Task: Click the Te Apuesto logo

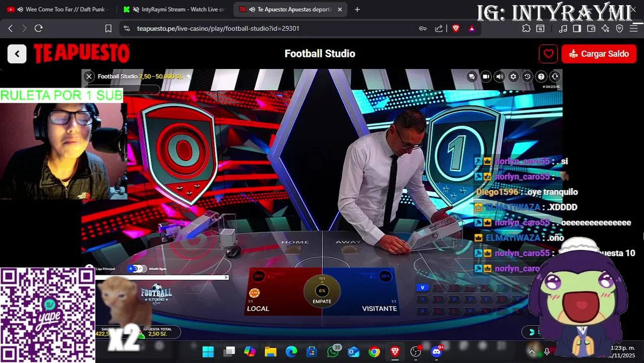Action: coord(82,53)
